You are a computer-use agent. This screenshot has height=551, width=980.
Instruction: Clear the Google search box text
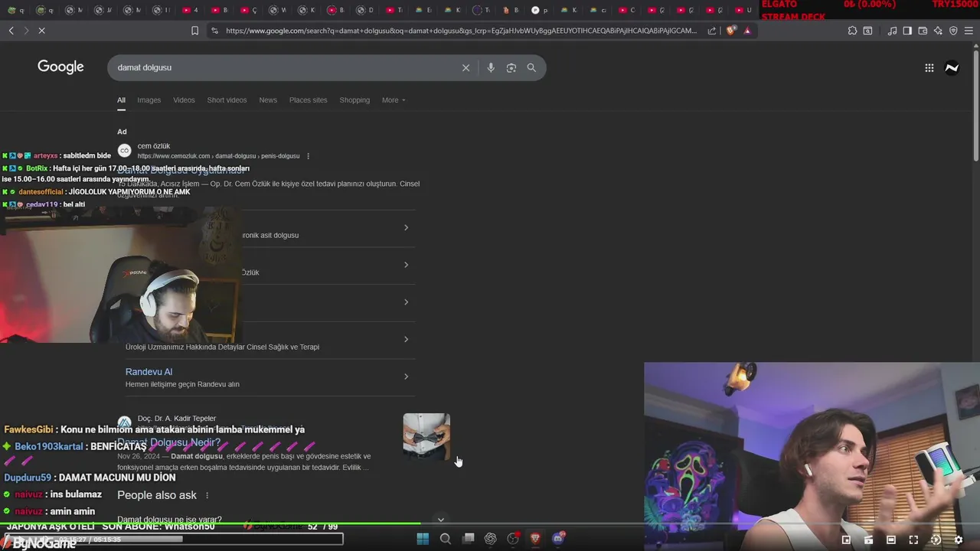click(465, 67)
